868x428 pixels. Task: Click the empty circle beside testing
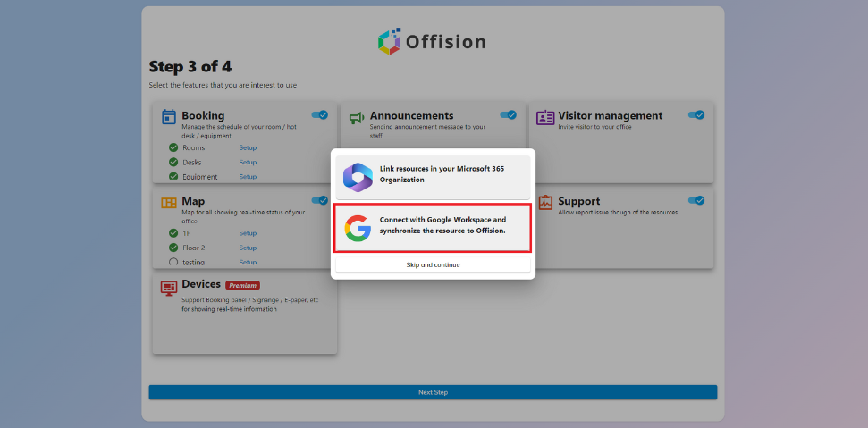click(x=173, y=262)
